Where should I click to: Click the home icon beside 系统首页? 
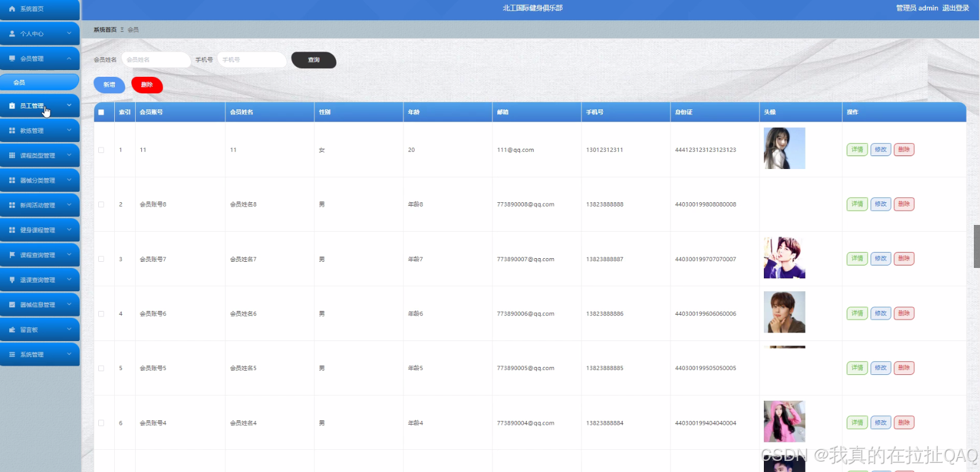[12, 9]
